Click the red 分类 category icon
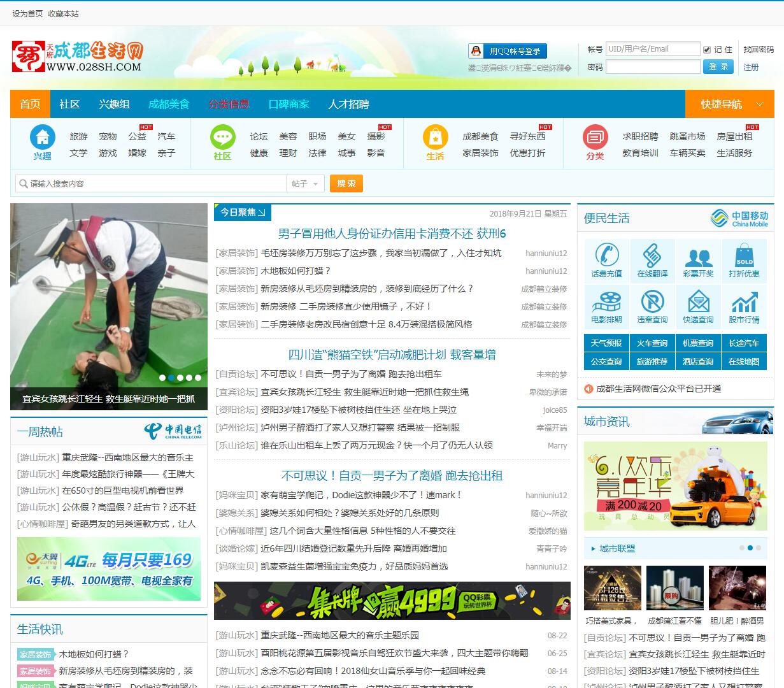The width and height of the screenshot is (784, 688). point(595,138)
